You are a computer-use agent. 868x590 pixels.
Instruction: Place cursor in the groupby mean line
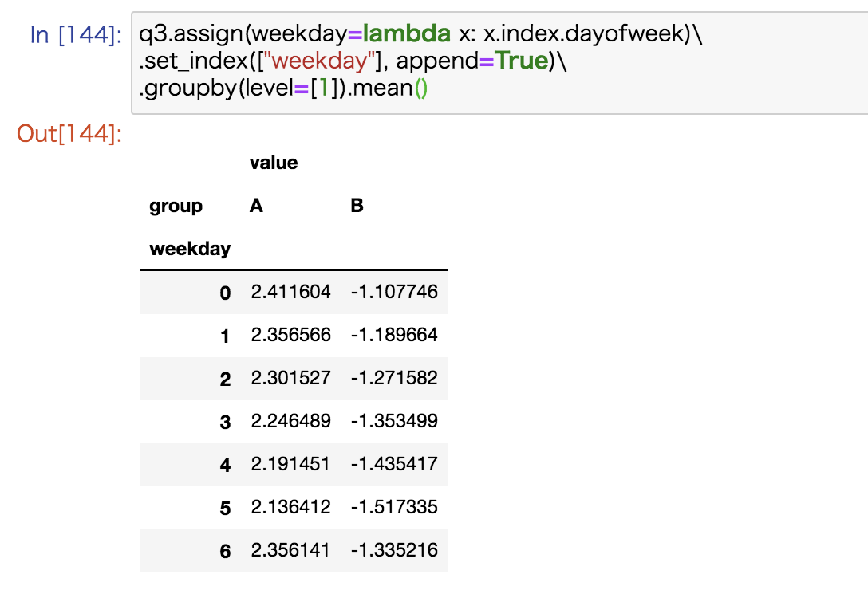[x=284, y=88]
